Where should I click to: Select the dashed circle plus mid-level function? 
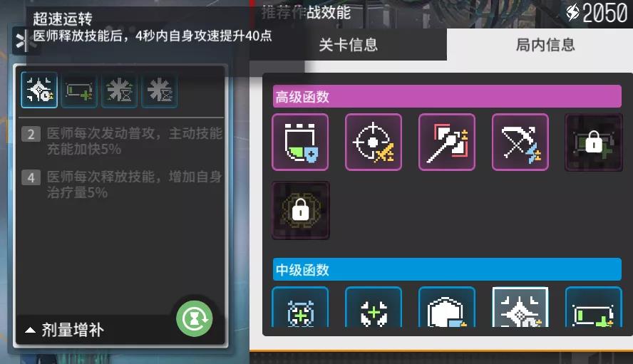point(300,308)
